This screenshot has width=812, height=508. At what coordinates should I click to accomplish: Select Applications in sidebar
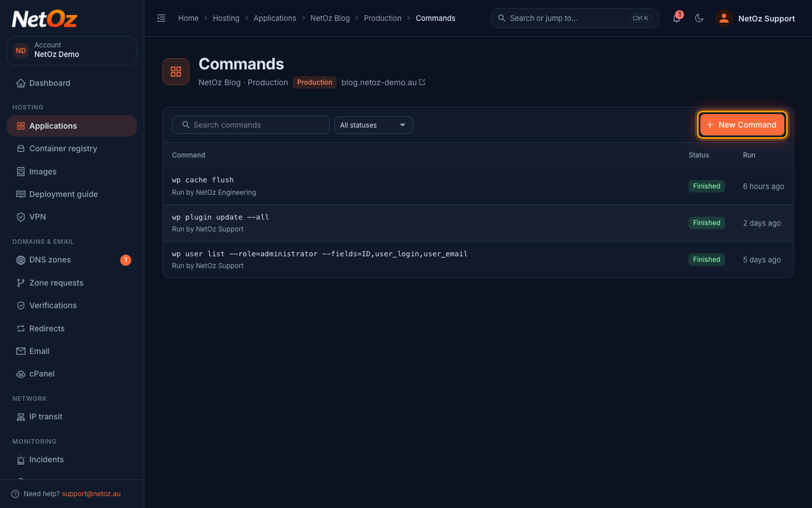[72, 126]
